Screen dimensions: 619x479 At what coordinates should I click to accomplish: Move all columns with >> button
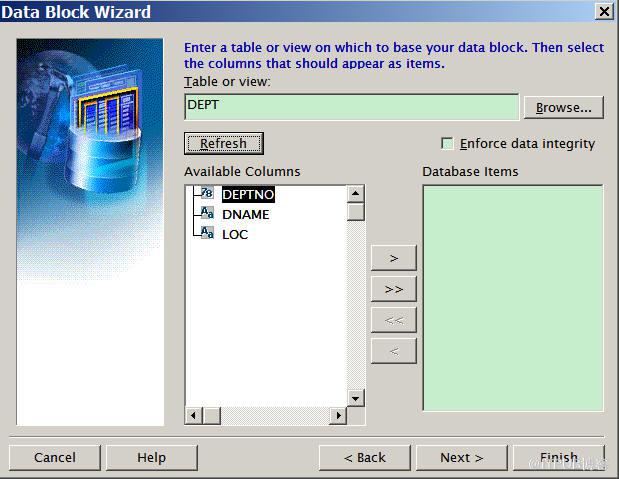pos(394,289)
